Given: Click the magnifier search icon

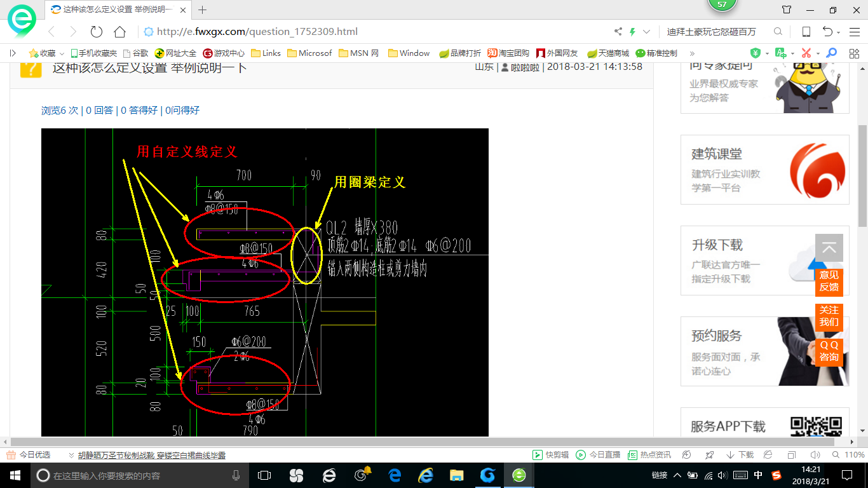Looking at the screenshot, I should (x=778, y=32).
